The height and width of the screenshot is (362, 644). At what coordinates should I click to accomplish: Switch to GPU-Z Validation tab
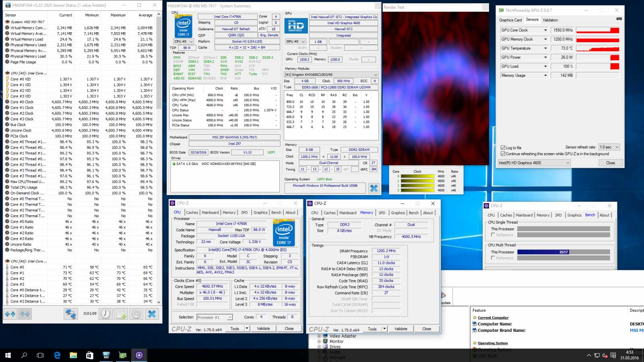click(x=550, y=20)
